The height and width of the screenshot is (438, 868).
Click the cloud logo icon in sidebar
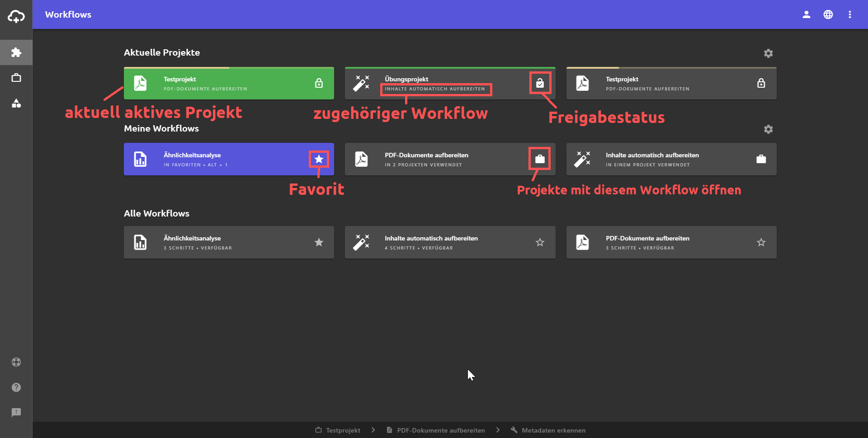click(16, 16)
